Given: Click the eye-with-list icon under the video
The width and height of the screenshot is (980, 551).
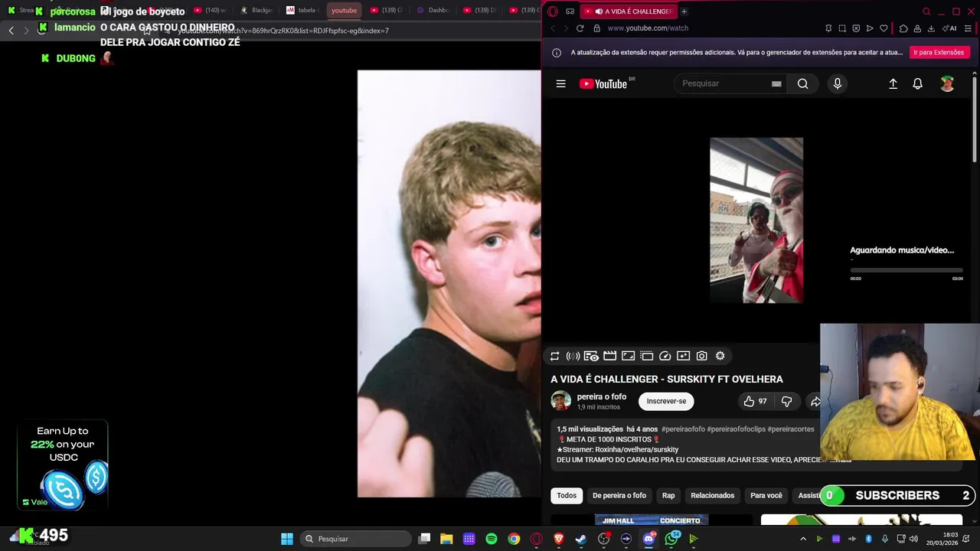Looking at the screenshot, I should coord(591,356).
